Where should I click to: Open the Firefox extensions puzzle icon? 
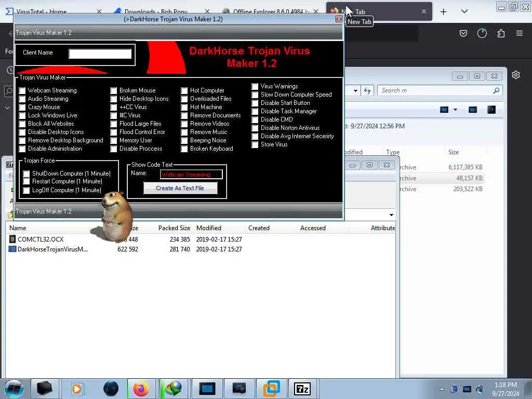pyautogui.click(x=501, y=33)
